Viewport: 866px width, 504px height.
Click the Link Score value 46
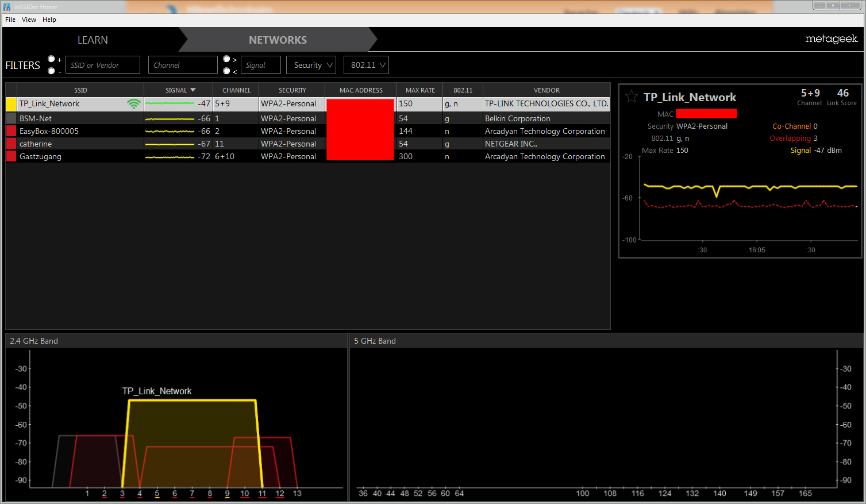coord(842,93)
